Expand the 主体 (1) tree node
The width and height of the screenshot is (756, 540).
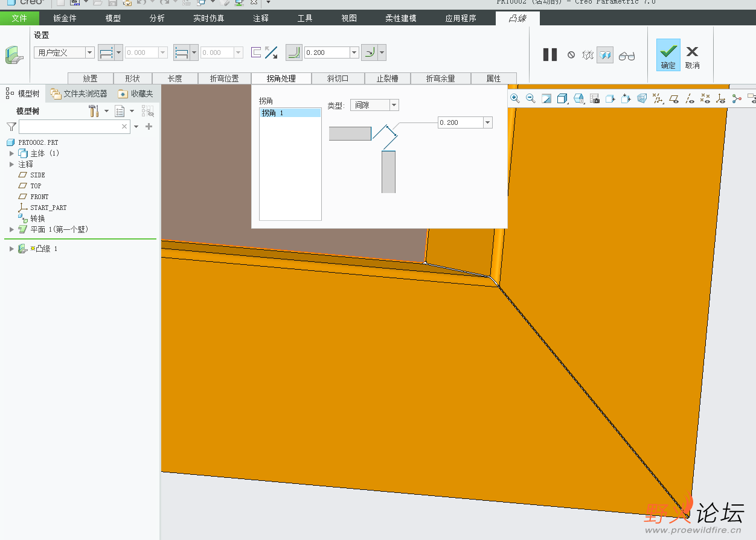(11, 153)
